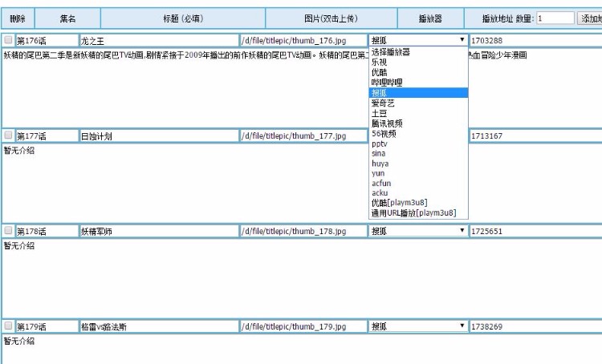
Task: Edit the episode name field 第177话
Action: (x=47, y=135)
